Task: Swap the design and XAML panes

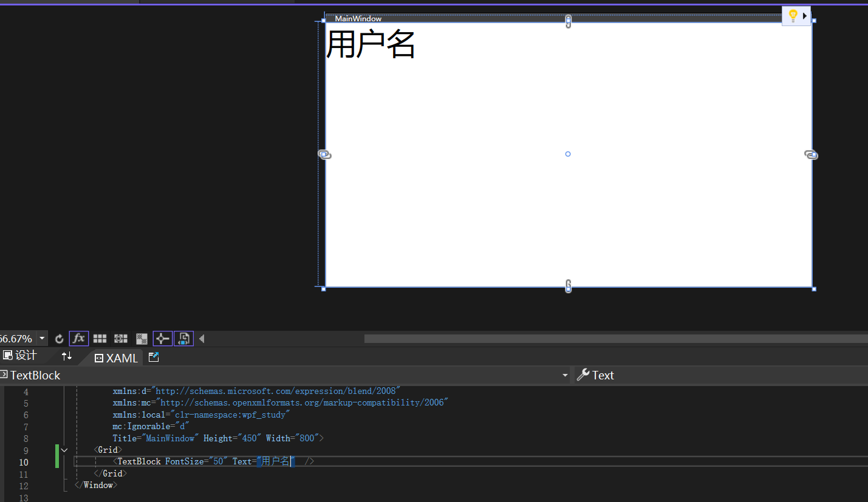Action: coord(67,356)
